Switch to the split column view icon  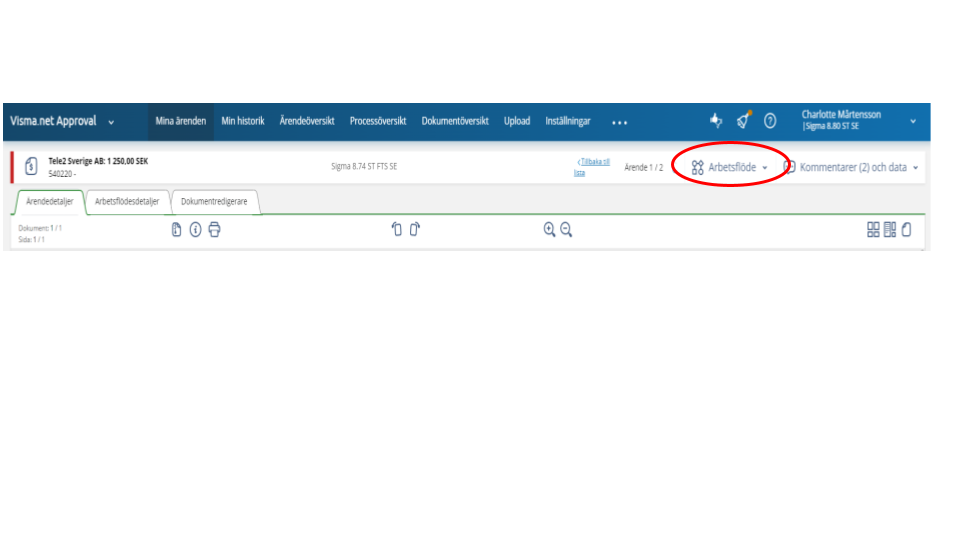click(890, 230)
